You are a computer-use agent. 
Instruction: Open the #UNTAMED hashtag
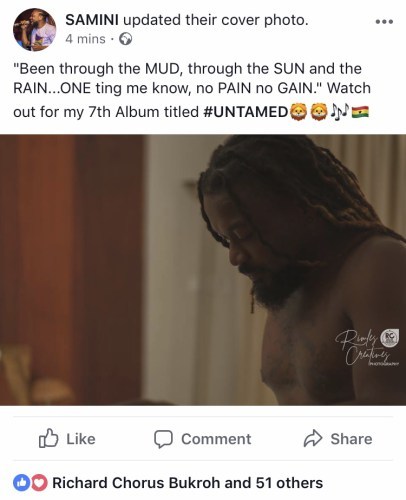245,112
